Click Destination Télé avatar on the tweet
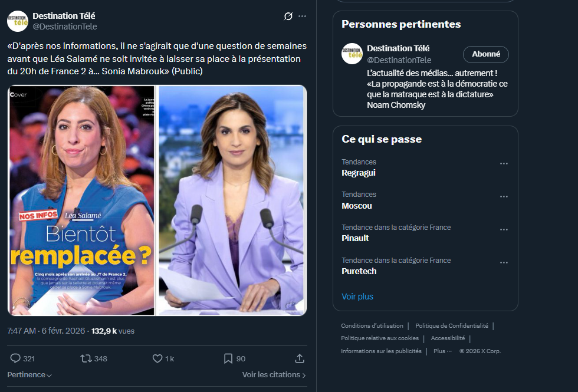 click(18, 21)
